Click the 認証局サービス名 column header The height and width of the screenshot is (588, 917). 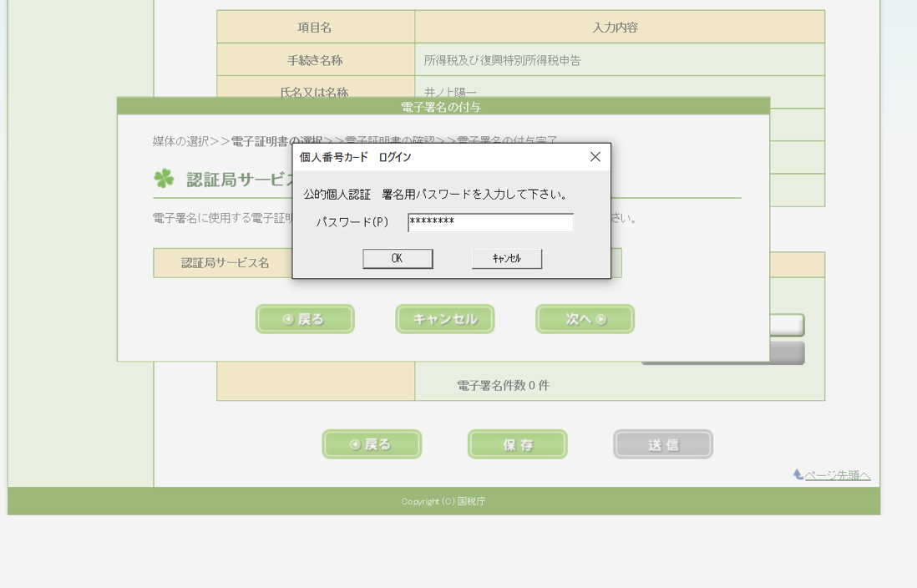(225, 263)
